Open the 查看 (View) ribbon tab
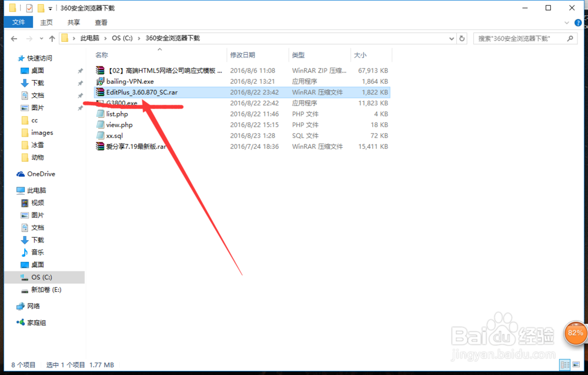 (x=100, y=22)
